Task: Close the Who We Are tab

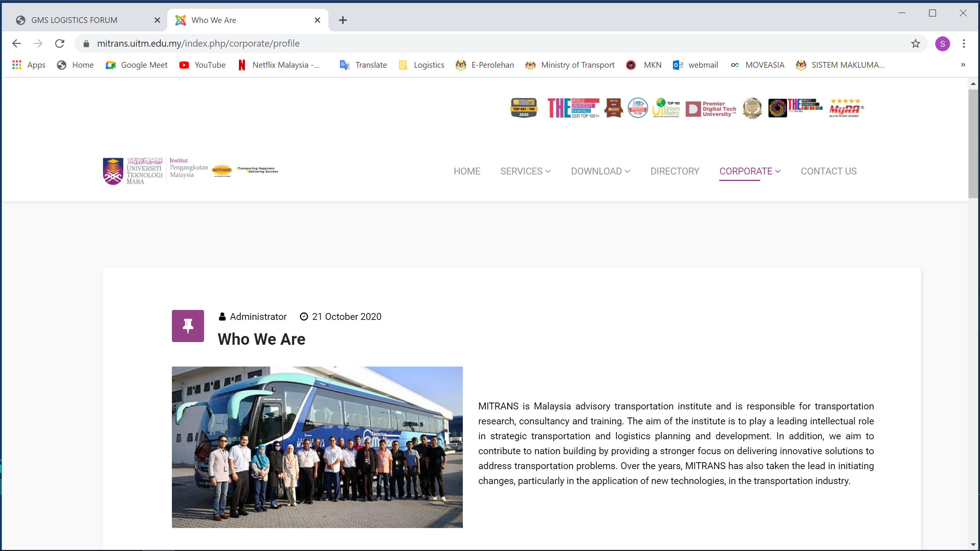Action: point(317,20)
